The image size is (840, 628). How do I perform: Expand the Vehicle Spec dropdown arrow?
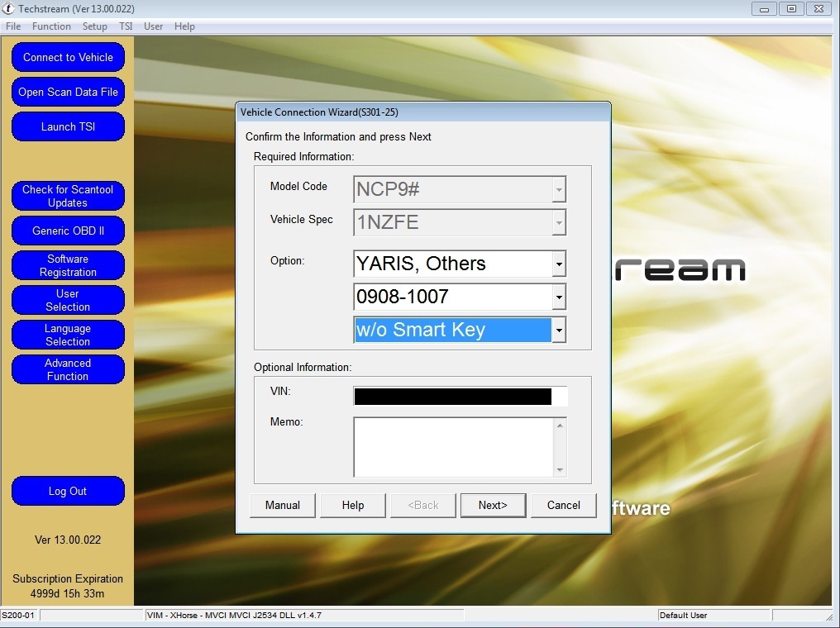pyautogui.click(x=559, y=223)
